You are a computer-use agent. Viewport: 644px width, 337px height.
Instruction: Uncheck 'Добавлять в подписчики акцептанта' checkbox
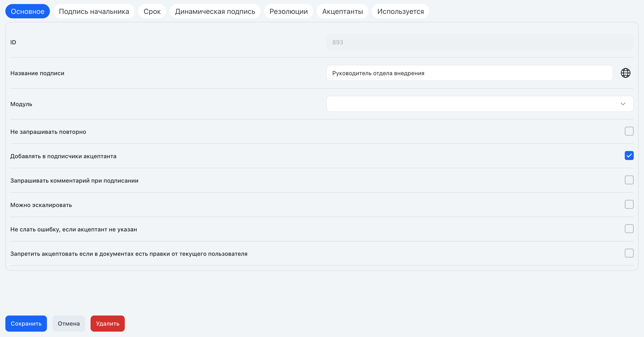click(629, 156)
